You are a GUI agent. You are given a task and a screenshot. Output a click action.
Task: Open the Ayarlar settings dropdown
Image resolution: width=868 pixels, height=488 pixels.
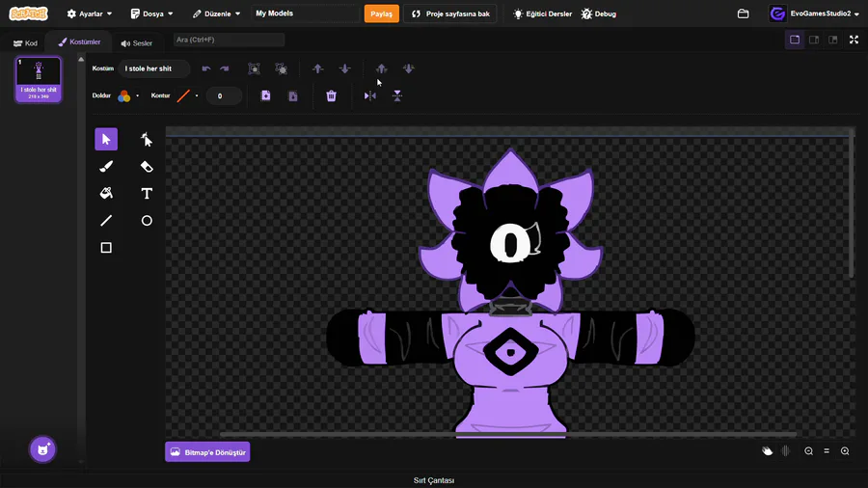pyautogui.click(x=89, y=14)
